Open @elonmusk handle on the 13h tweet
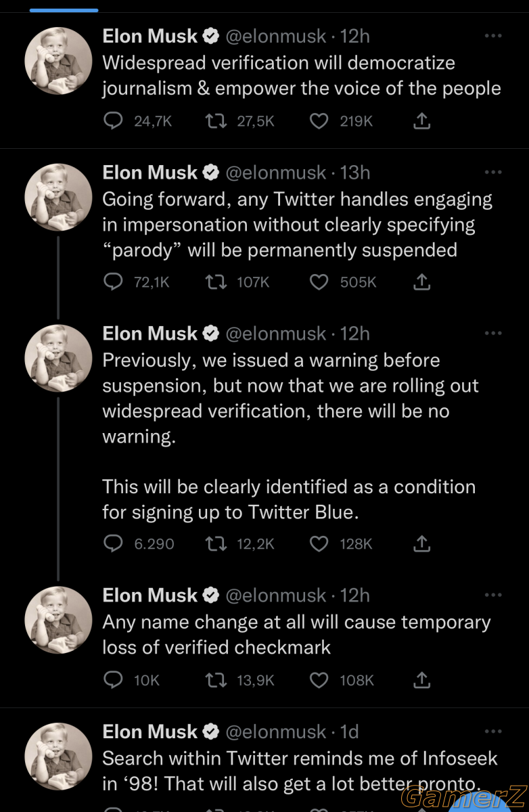This screenshot has width=529, height=812. [275, 173]
